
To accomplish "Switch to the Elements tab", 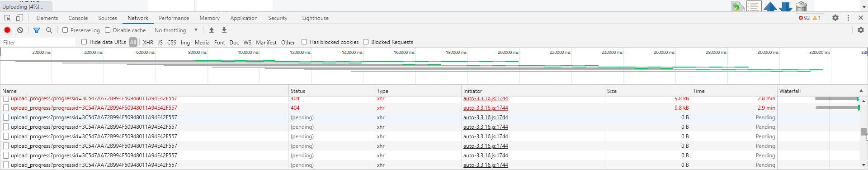I will pyautogui.click(x=47, y=18).
